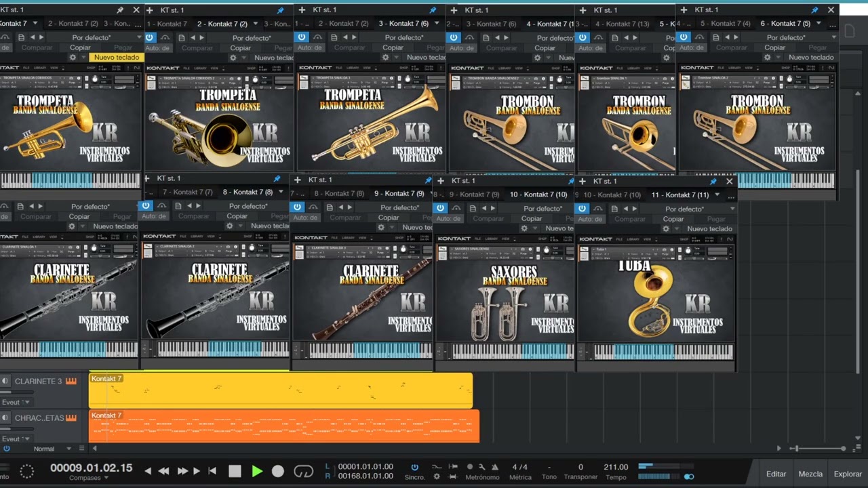Open the 2 - Kontakt 7 (2) tab dropdown arrow
Screen dimensions: 868x488
point(256,24)
